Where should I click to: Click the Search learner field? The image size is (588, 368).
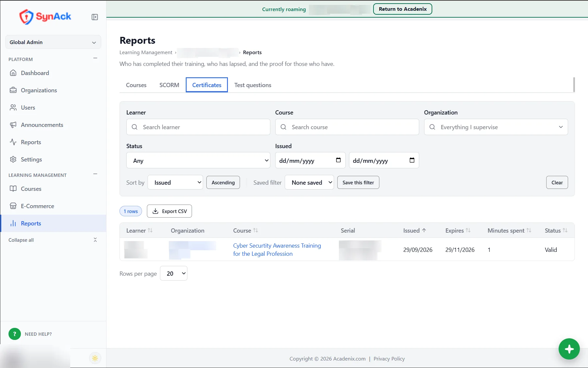click(198, 127)
